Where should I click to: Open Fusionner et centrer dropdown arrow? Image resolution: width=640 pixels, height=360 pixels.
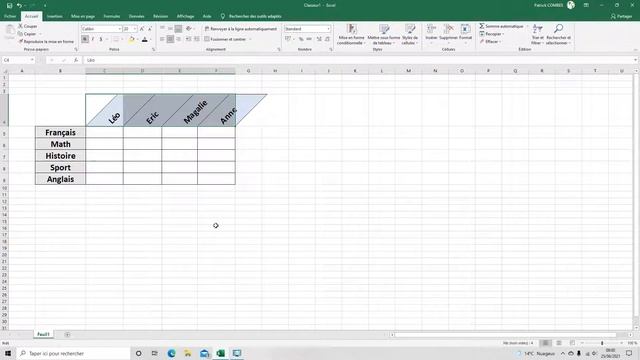(250, 39)
